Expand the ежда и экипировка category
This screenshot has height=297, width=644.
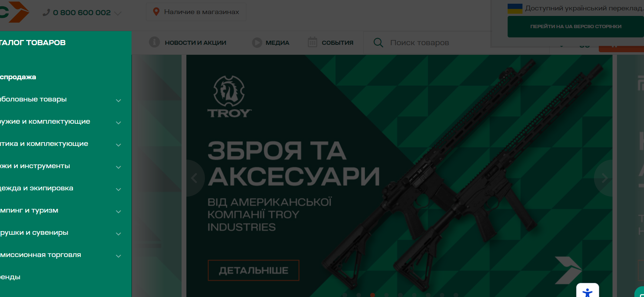tap(119, 189)
